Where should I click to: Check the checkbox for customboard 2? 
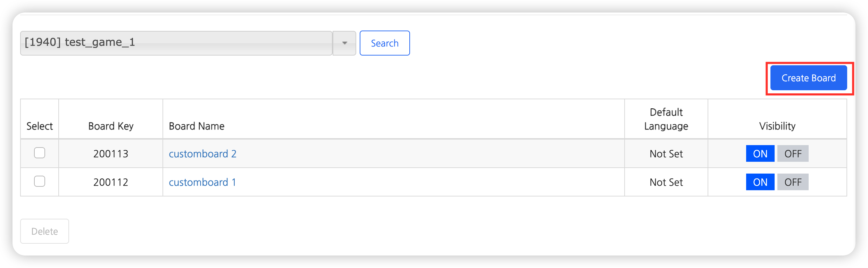40,153
